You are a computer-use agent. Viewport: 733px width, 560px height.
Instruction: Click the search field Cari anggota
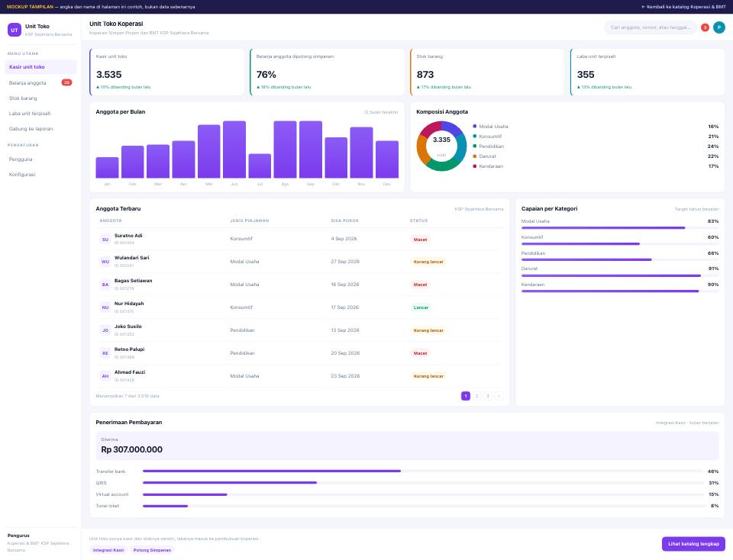(x=651, y=27)
